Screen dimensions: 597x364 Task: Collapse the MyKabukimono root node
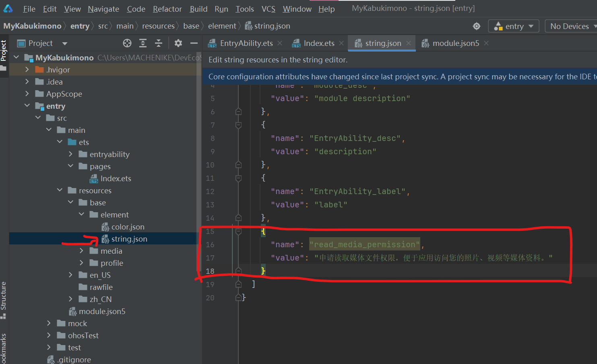click(x=17, y=57)
